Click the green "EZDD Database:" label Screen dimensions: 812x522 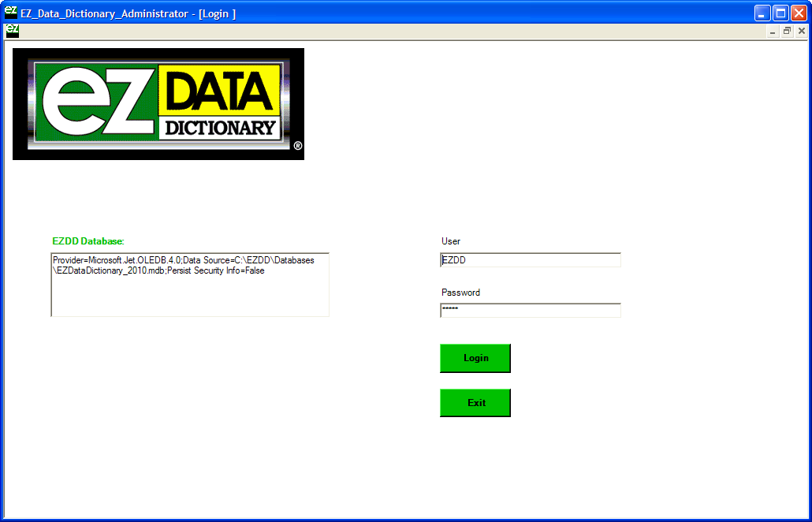click(x=88, y=240)
